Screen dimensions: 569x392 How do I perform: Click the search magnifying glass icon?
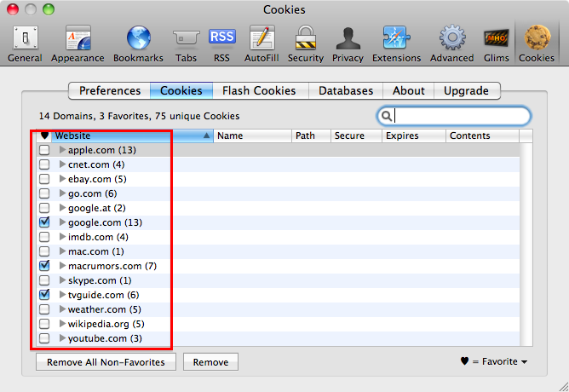point(387,116)
